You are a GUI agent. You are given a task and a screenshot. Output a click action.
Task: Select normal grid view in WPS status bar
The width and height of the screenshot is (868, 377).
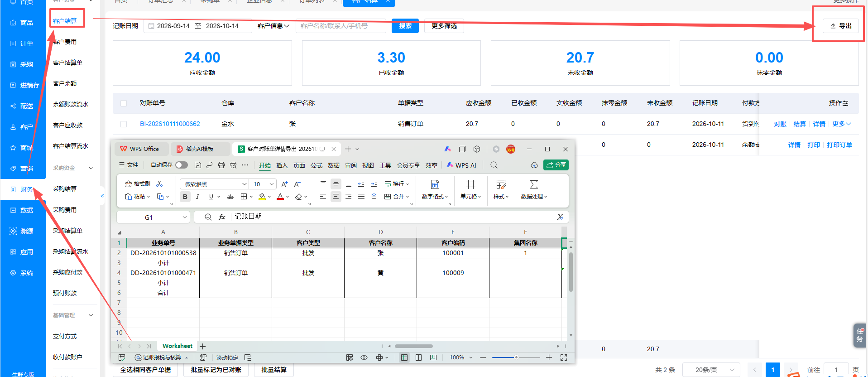(404, 358)
